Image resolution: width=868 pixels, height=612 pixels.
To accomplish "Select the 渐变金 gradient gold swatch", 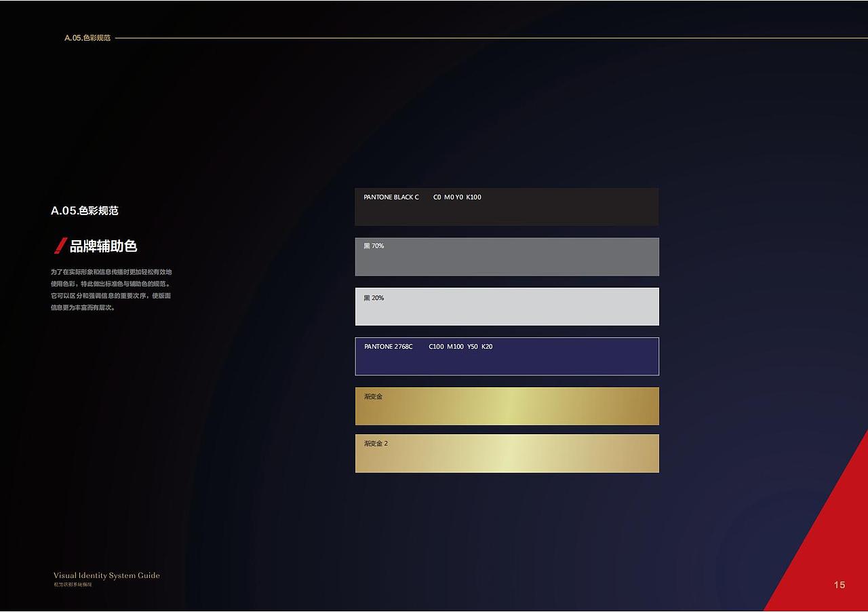I will (507, 406).
